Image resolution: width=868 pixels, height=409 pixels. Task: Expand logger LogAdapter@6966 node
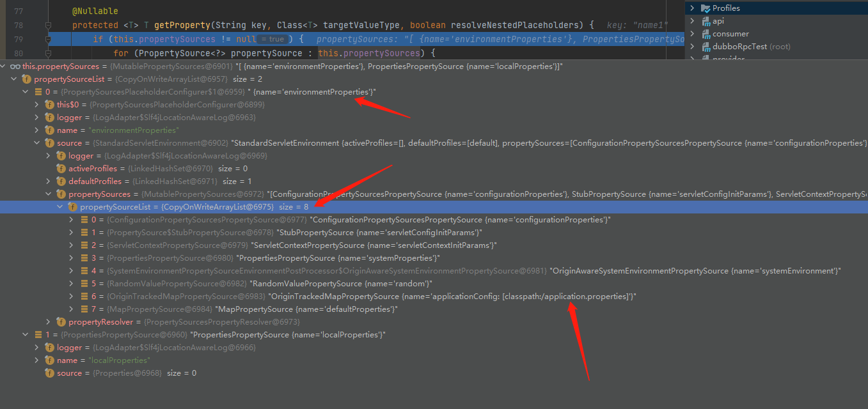[38, 348]
